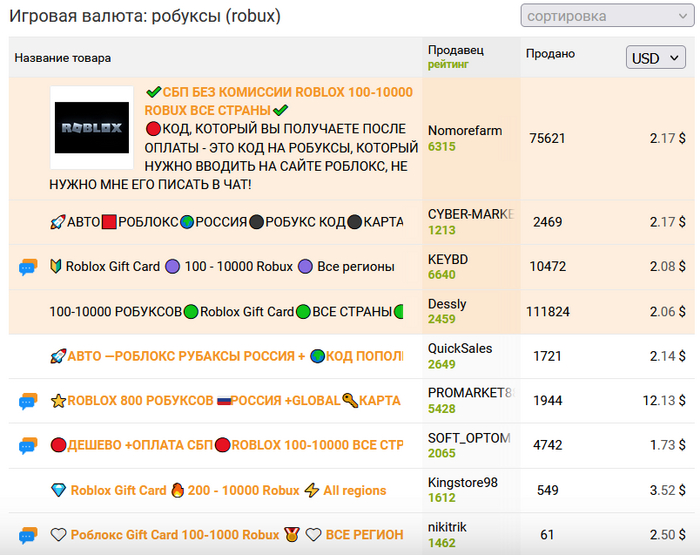
Task: Click diamond icon on Kingstore98 listing
Action: tap(58, 490)
